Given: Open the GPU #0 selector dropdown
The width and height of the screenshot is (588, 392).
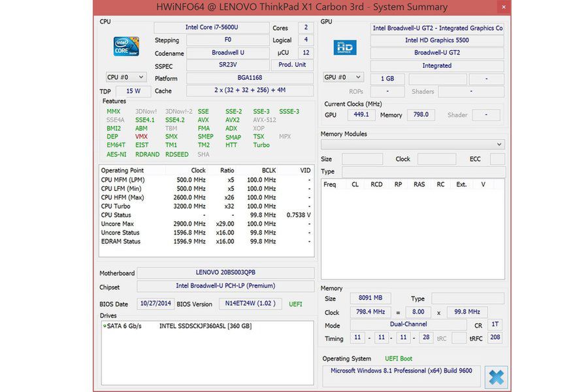Looking at the screenshot, I should tap(343, 77).
